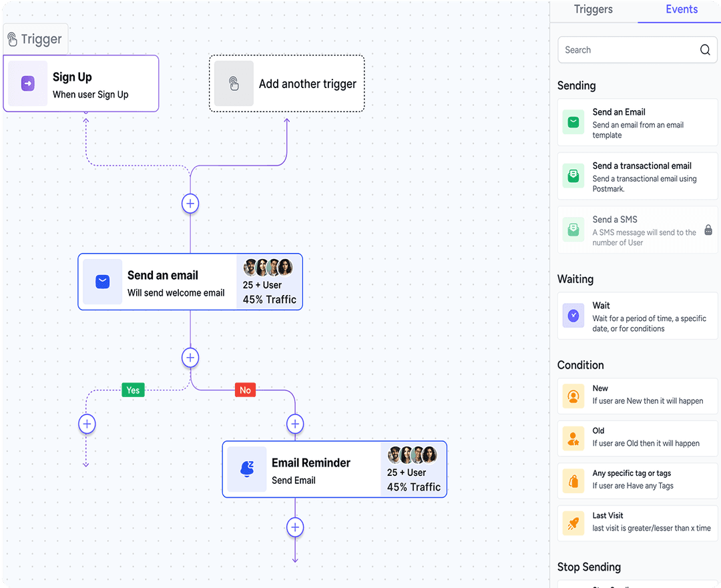The image size is (721, 588).
Task: Click the plus node on the Yes branch
Action: pos(87,424)
